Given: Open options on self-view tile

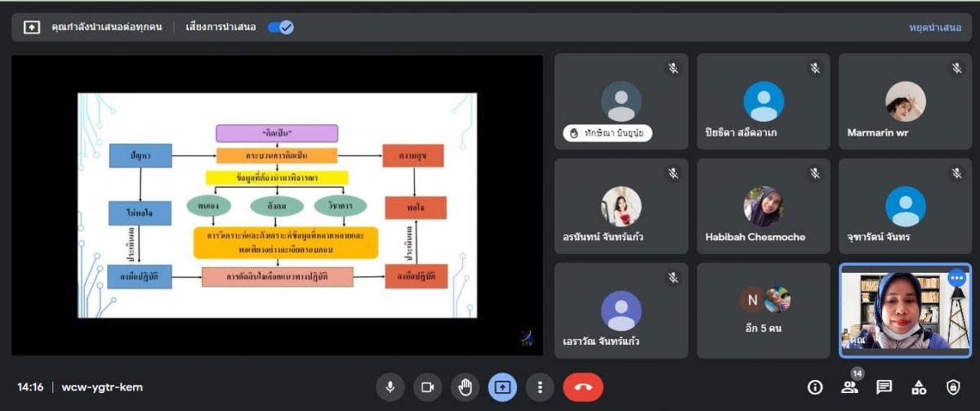Looking at the screenshot, I should click(956, 279).
